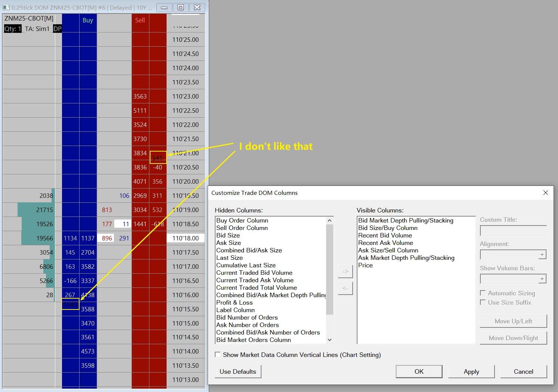Click bid size 2704 at 110'17.50
The width and height of the screenshot is (558, 392).
pyautogui.click(x=88, y=252)
